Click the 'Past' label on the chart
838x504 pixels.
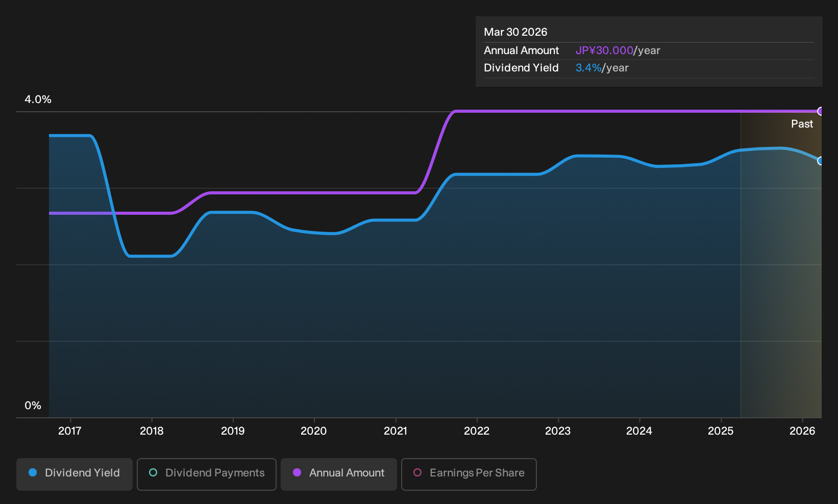click(x=802, y=124)
